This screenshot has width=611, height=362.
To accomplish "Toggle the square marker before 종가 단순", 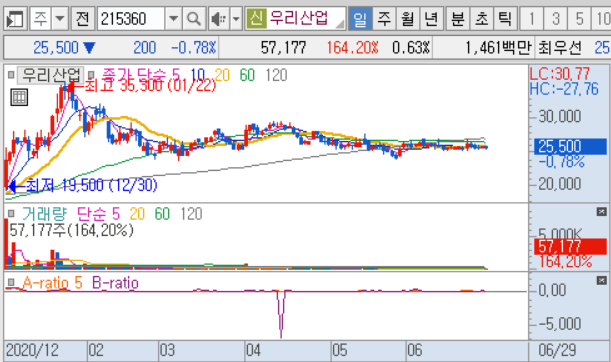I will 91,74.
